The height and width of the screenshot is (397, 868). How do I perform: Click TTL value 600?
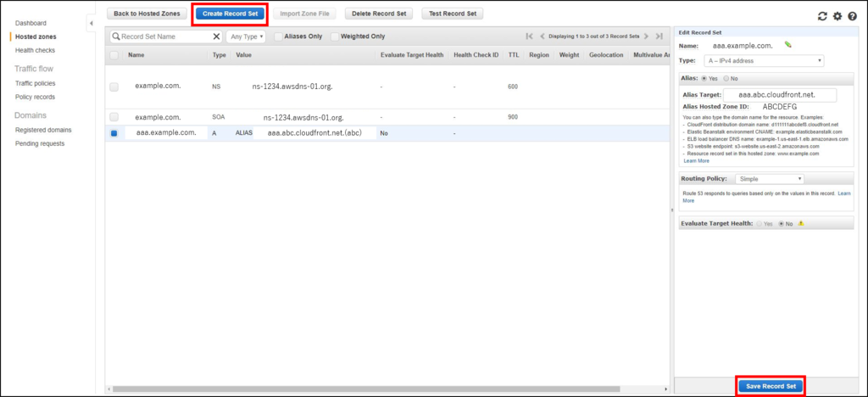coord(513,87)
